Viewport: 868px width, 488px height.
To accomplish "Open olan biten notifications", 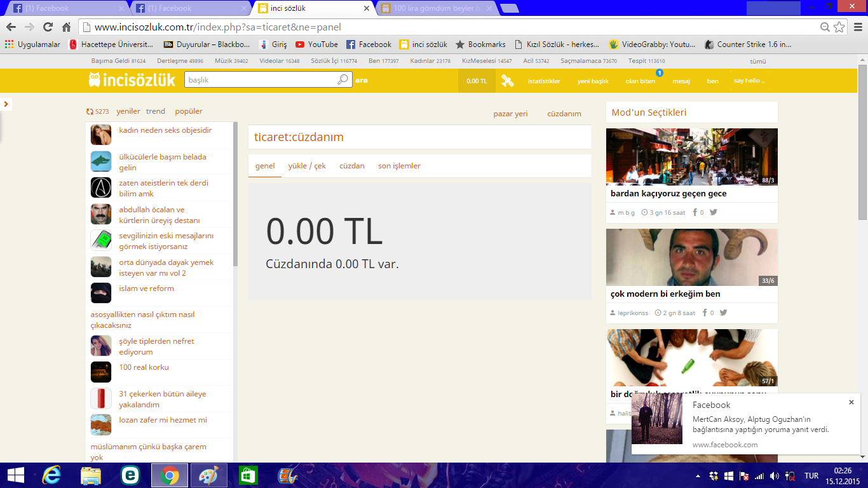I will coord(641,81).
